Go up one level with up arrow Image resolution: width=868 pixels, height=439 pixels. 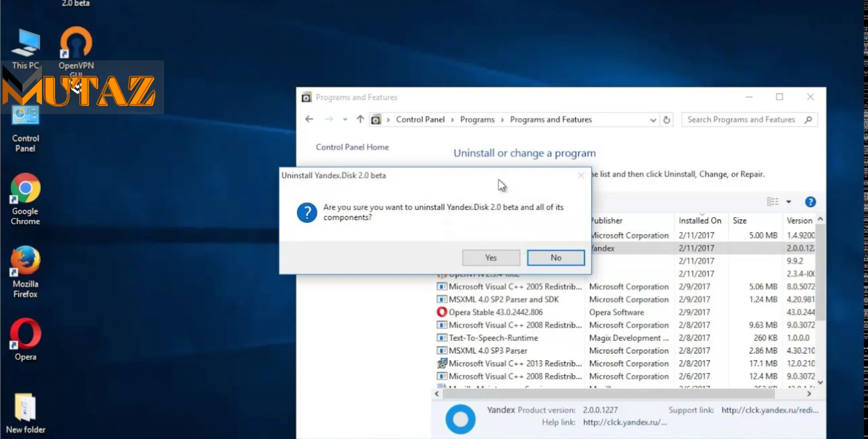pos(360,119)
